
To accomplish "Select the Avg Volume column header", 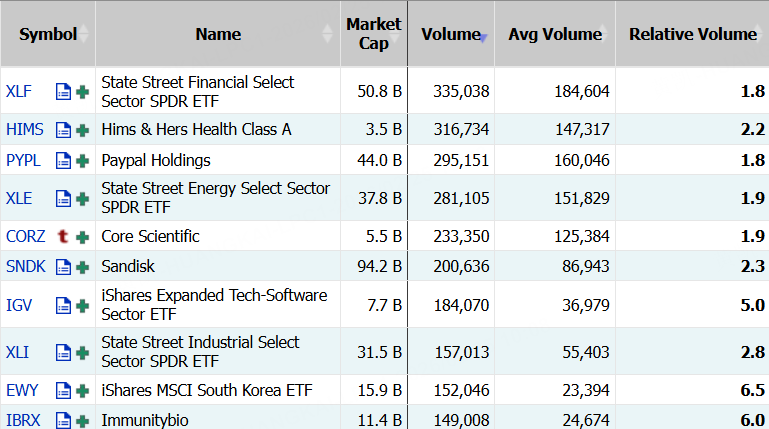I will [555, 34].
